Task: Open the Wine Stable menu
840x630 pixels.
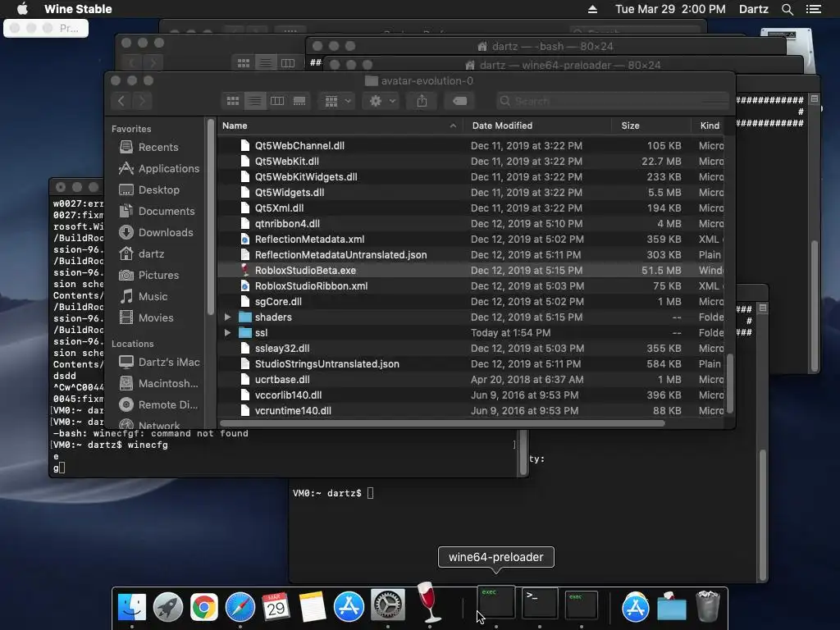Action: (78, 8)
